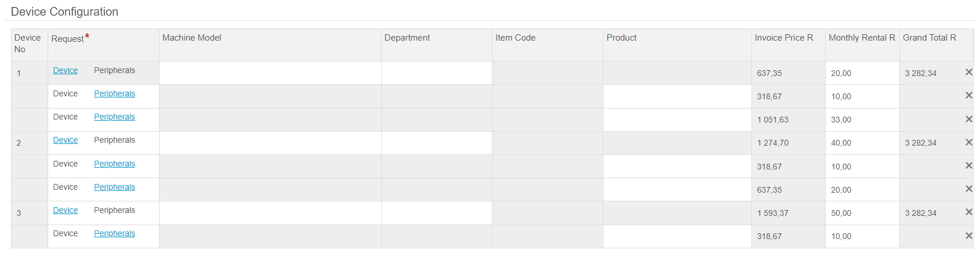Edit Monthly Rental value 20,00 for device 1
This screenshot has width=980, height=253.
tap(862, 73)
